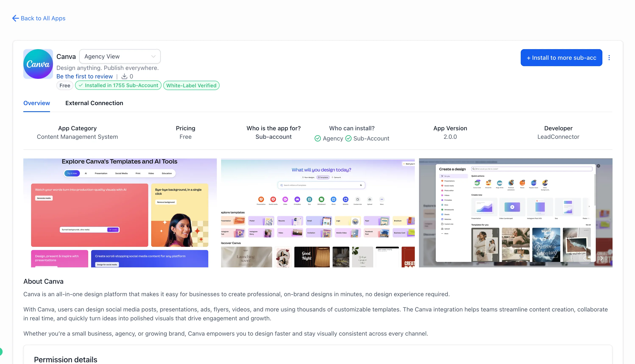Open the three-dot options menu

pyautogui.click(x=609, y=57)
